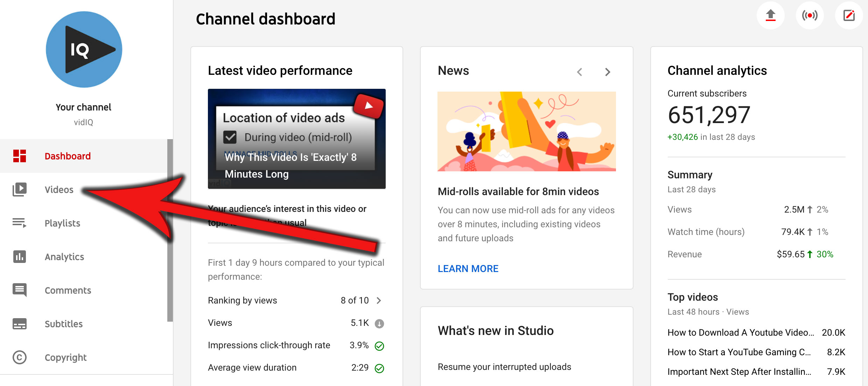Image resolution: width=868 pixels, height=386 pixels.
Task: Open the latest video thumbnail
Action: (296, 139)
